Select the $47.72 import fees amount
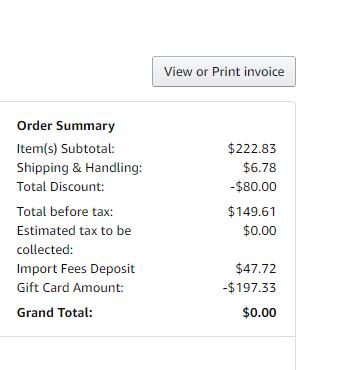Image resolution: width=363 pixels, height=370 pixels. click(x=256, y=269)
